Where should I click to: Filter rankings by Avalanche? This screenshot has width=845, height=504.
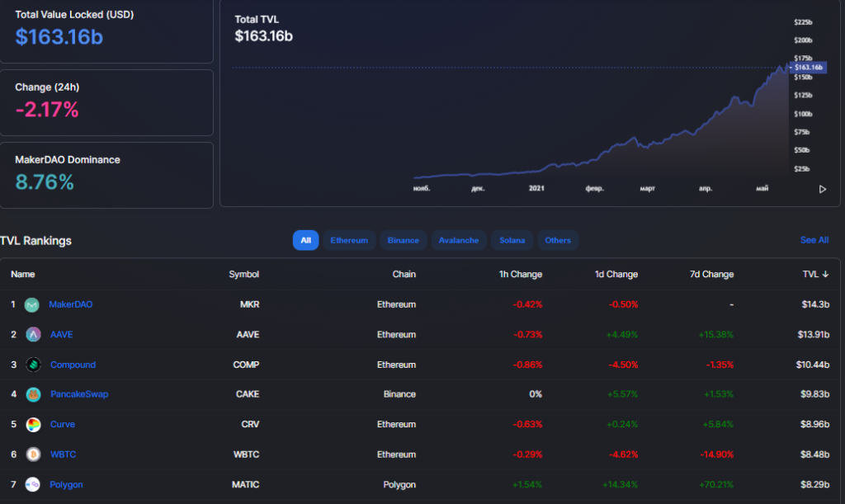pyautogui.click(x=459, y=240)
